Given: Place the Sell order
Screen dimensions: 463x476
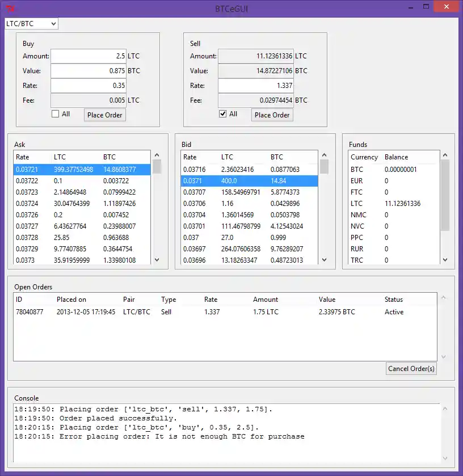Looking at the screenshot, I should coord(272,115).
